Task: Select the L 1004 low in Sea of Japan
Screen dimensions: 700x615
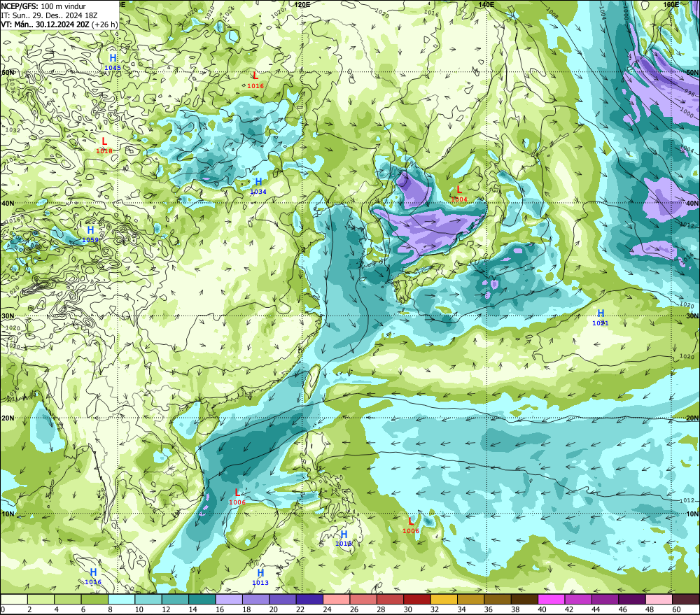Action: coord(459,194)
